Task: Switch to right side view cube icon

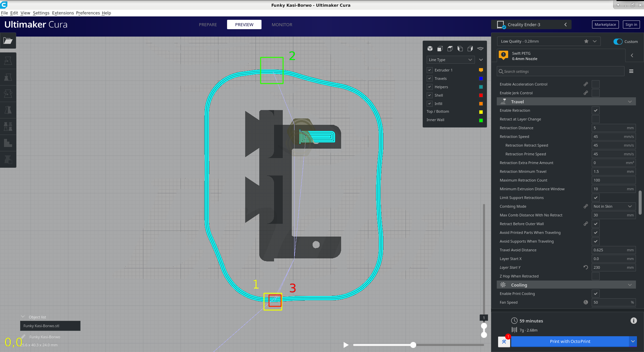Action: 470,49
